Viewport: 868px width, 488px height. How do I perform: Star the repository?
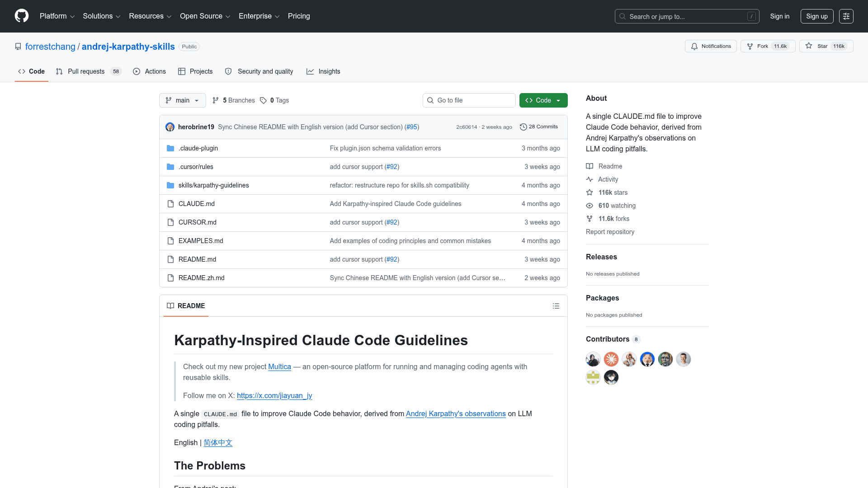(x=826, y=46)
